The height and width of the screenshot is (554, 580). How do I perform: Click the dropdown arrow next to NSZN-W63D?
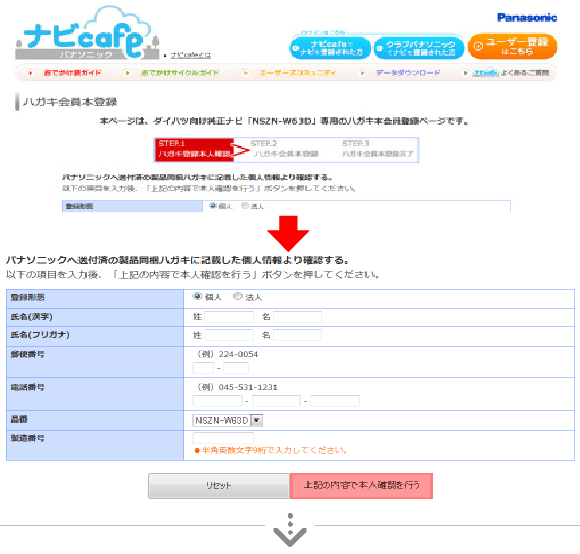point(257,420)
